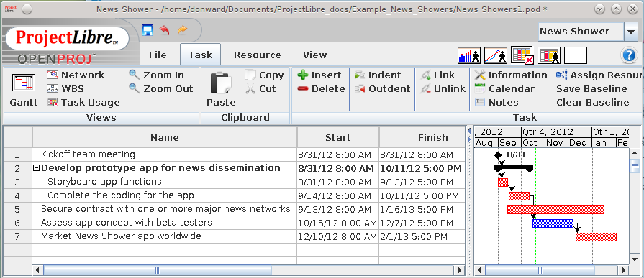The height and width of the screenshot is (278, 644).
Task: Zoom In on the timeline
Action: [x=156, y=75]
